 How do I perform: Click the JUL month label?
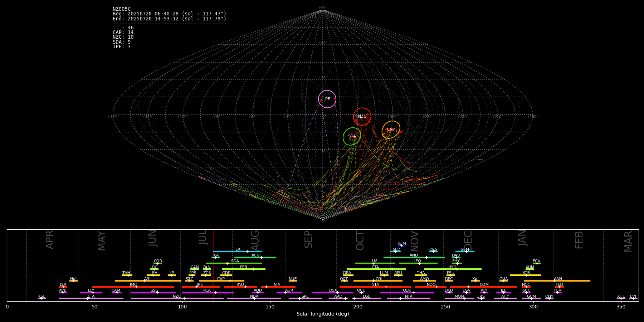[x=203, y=237]
